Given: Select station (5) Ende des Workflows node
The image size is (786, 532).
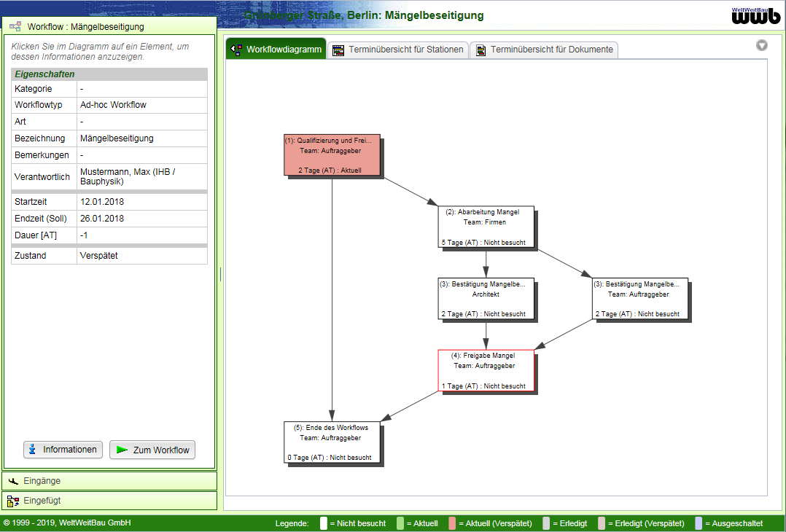Looking at the screenshot, I should (x=332, y=442).
